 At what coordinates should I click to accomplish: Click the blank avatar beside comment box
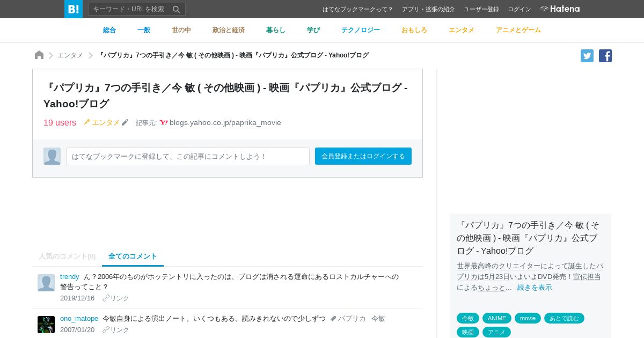coord(52,156)
